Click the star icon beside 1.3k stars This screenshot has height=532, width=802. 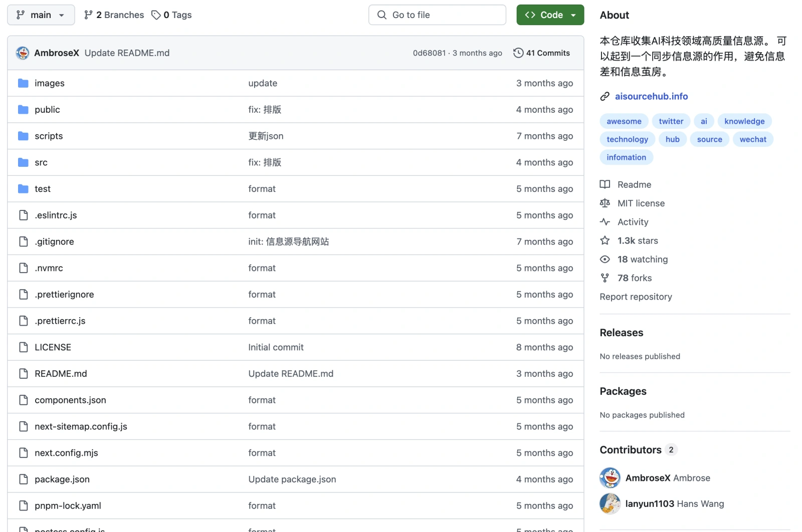pyautogui.click(x=605, y=240)
